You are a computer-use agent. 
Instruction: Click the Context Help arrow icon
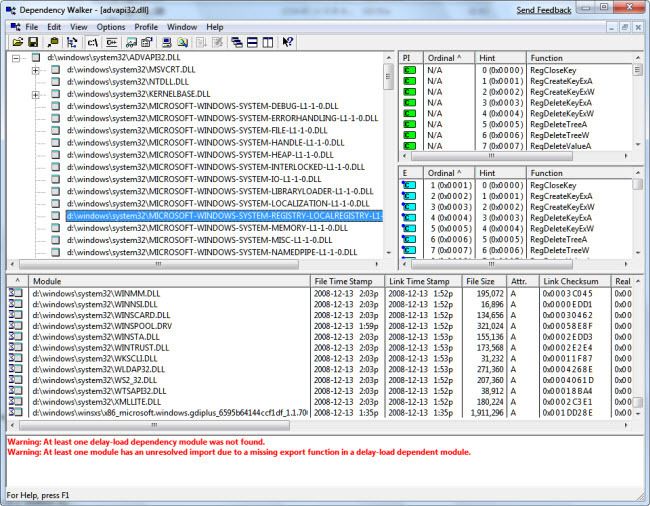coord(288,42)
